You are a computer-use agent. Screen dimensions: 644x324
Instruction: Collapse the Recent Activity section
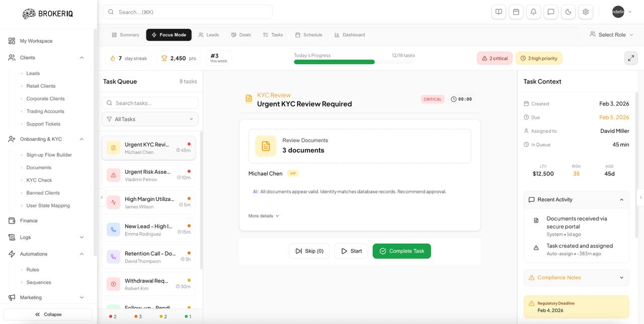pyautogui.click(x=576, y=200)
